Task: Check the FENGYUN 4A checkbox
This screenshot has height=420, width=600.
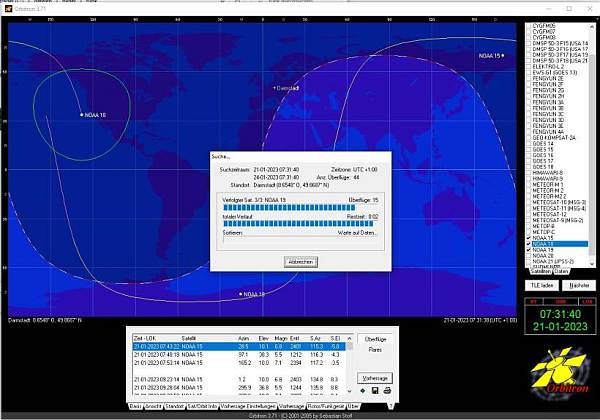Action: pos(529,132)
